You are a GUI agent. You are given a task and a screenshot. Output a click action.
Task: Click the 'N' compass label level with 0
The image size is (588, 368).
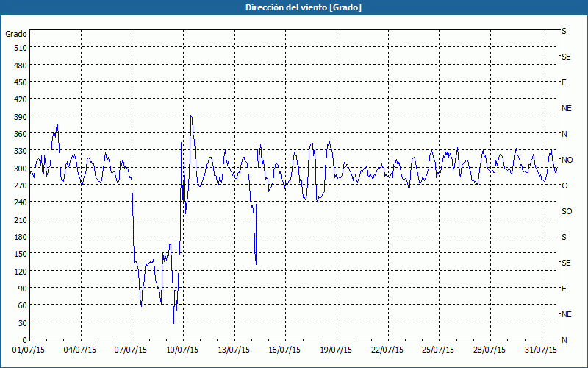tap(564, 340)
